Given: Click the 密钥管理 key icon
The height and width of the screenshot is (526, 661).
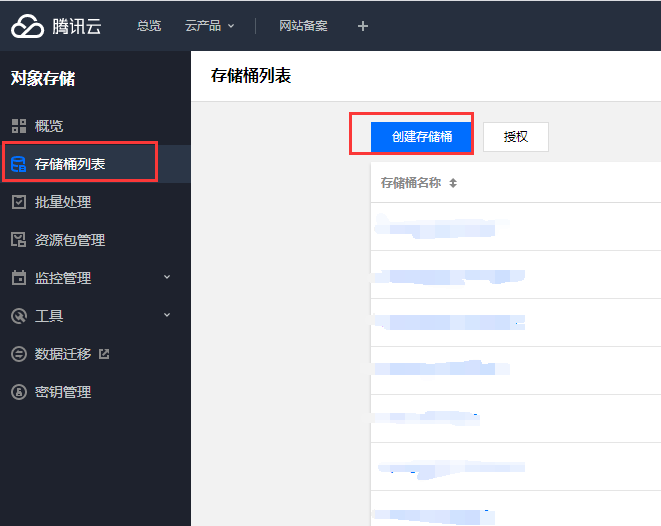Looking at the screenshot, I should coord(19,392).
